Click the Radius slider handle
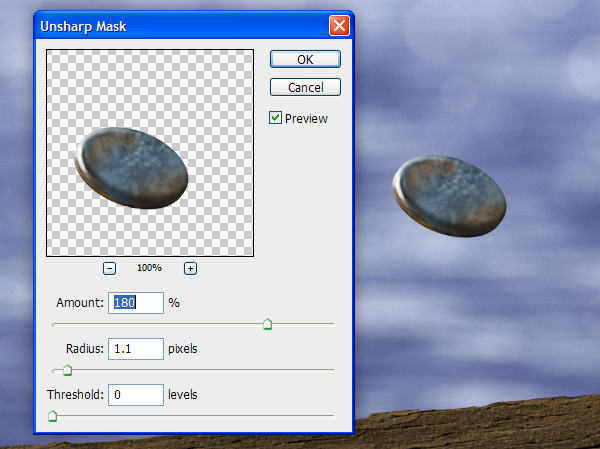 pos(67,370)
